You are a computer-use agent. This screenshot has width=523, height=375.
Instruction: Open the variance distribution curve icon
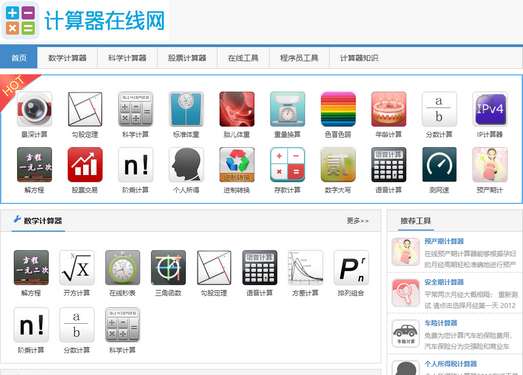coord(305,268)
